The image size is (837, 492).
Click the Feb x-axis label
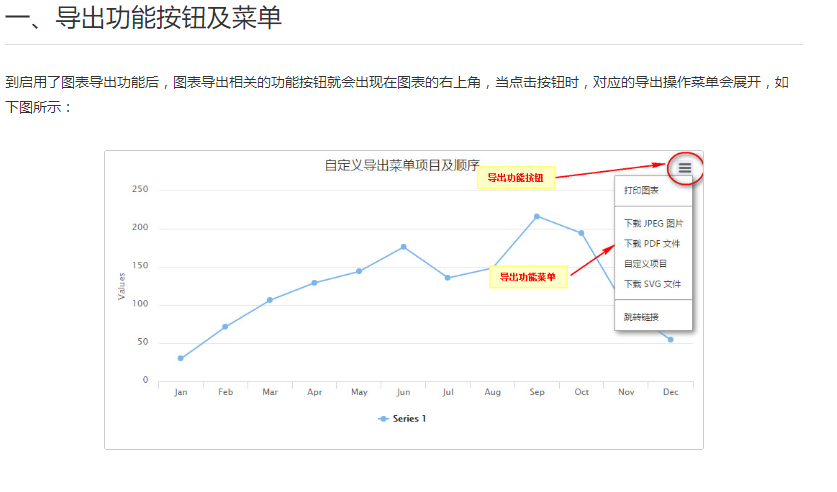coord(225,392)
